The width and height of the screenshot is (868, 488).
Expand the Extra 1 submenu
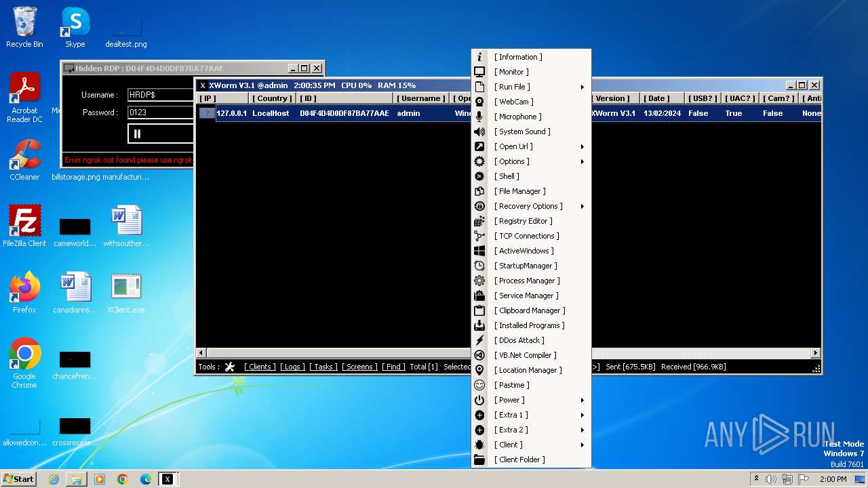pyautogui.click(x=583, y=415)
